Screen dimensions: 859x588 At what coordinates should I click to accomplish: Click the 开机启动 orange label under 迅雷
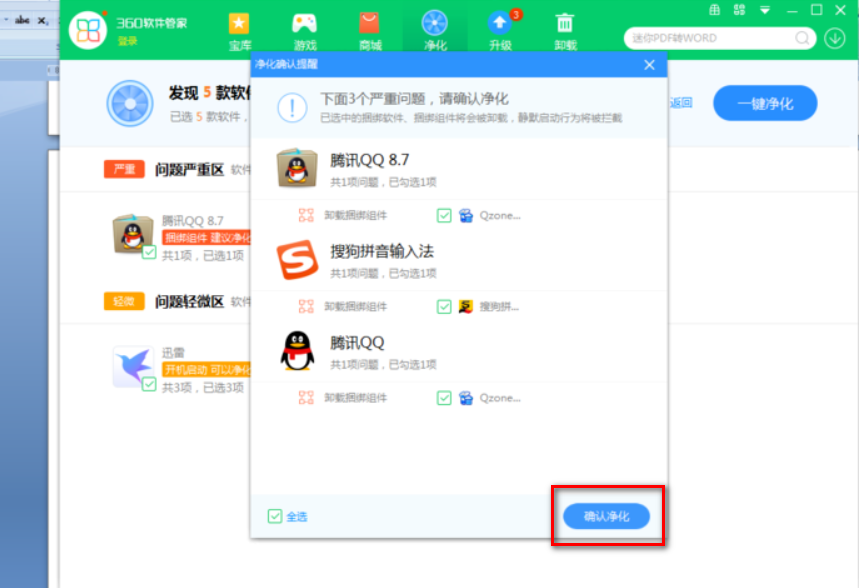[x=207, y=370]
